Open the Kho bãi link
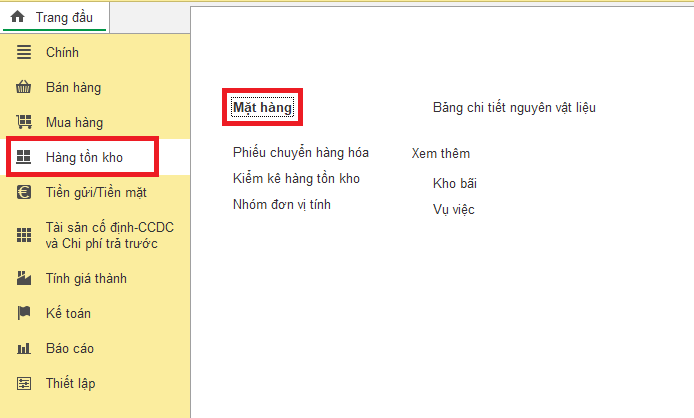Screen dimensions: 694x418 click(455, 183)
